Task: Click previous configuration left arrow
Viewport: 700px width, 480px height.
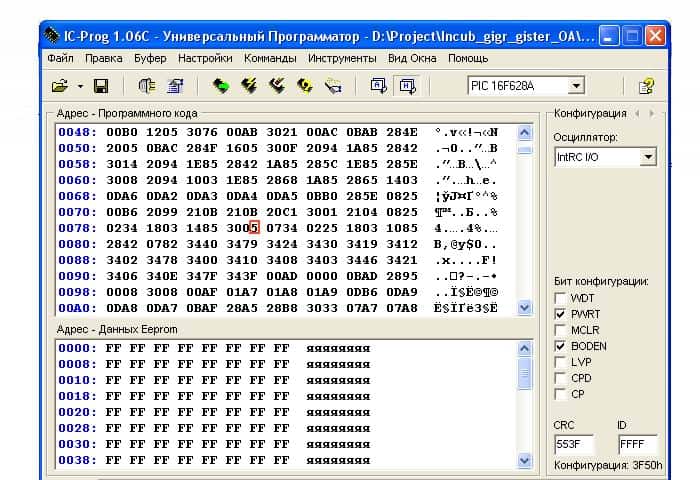Action: 637,113
